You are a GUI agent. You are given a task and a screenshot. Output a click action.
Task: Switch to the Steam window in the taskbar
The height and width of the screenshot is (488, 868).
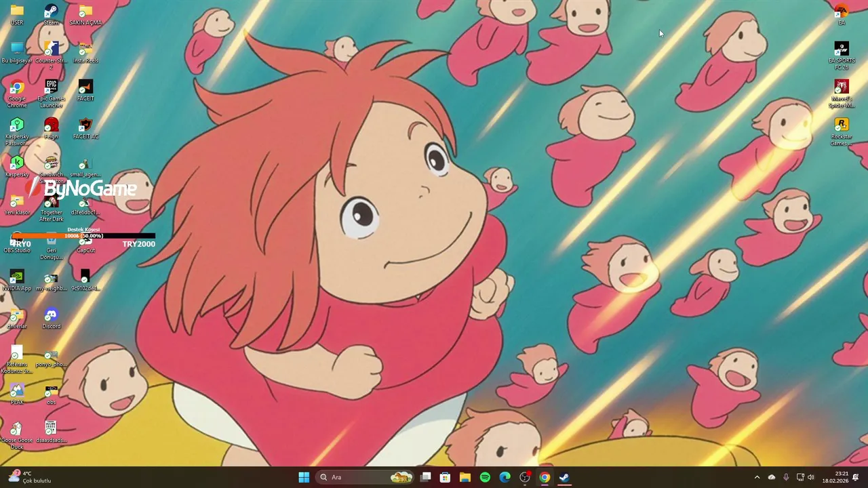click(x=564, y=477)
